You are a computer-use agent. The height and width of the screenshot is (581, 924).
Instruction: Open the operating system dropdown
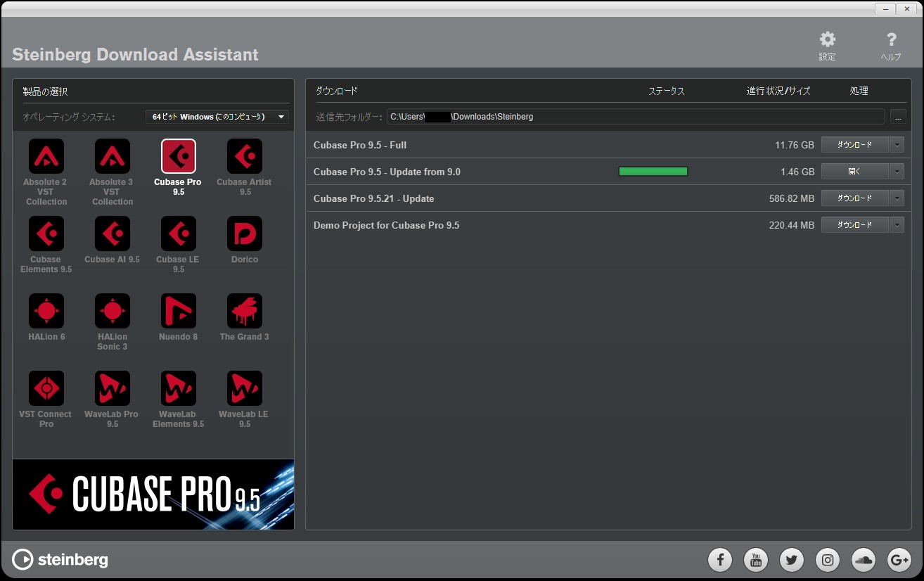point(217,117)
